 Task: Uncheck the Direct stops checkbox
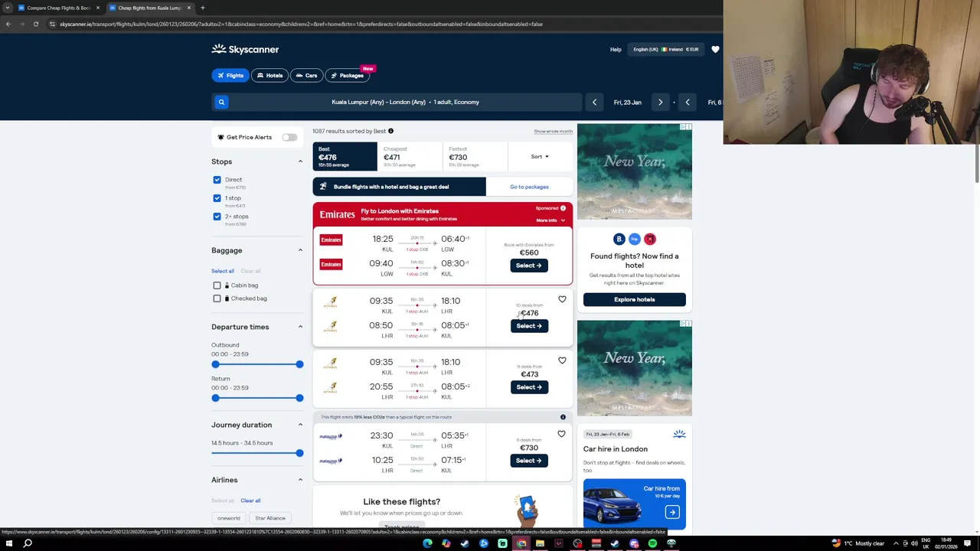pos(217,180)
